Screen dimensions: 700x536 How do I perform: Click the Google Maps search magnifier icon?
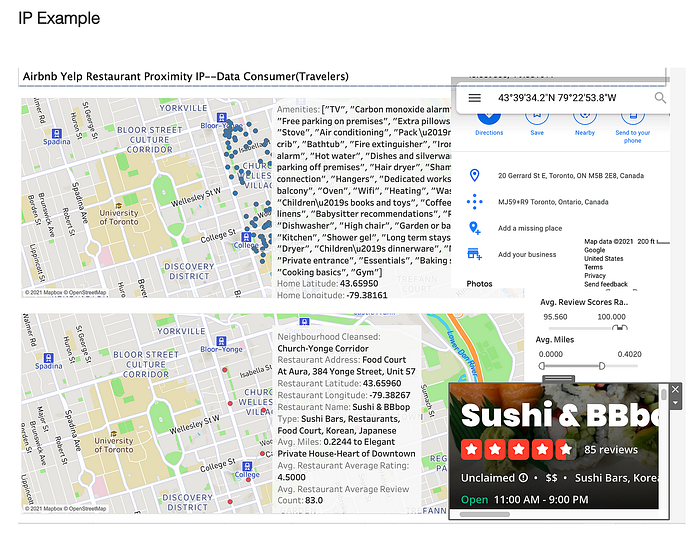pos(660,98)
